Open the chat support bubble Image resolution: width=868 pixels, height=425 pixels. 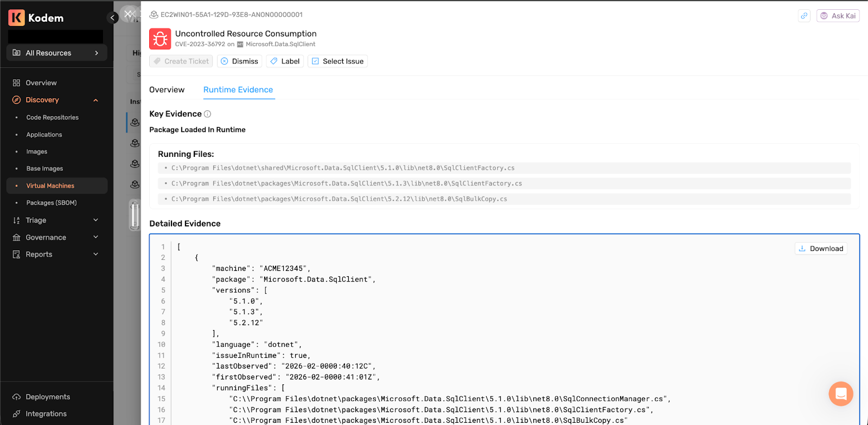tap(841, 394)
